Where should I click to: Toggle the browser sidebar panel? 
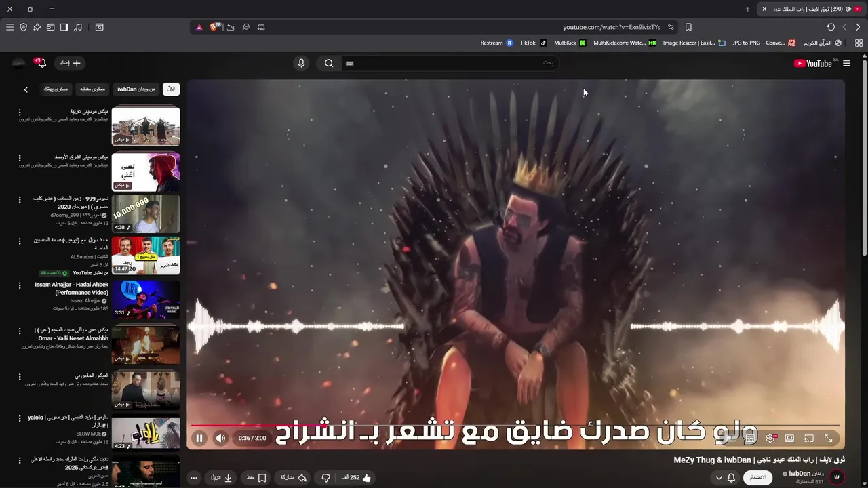[x=64, y=27]
